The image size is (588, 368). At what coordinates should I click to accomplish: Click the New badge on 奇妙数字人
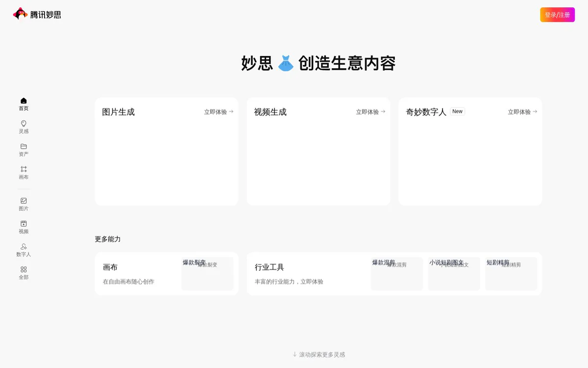(457, 111)
